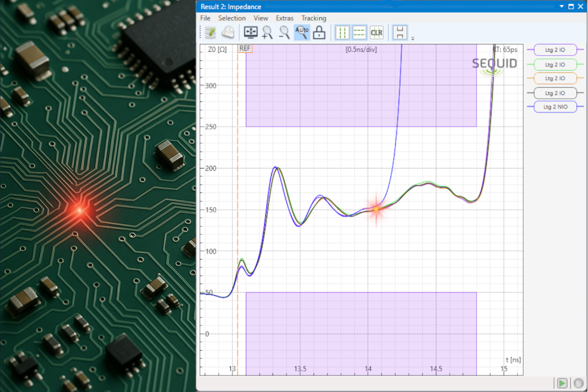Click the zoom out magnifier
588x392 pixels.
[x=284, y=33]
